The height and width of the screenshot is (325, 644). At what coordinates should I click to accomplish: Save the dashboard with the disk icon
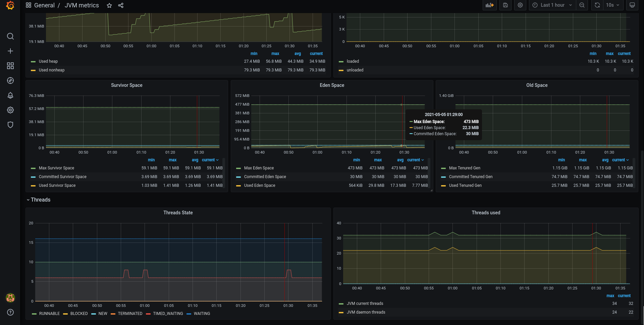pyautogui.click(x=505, y=5)
